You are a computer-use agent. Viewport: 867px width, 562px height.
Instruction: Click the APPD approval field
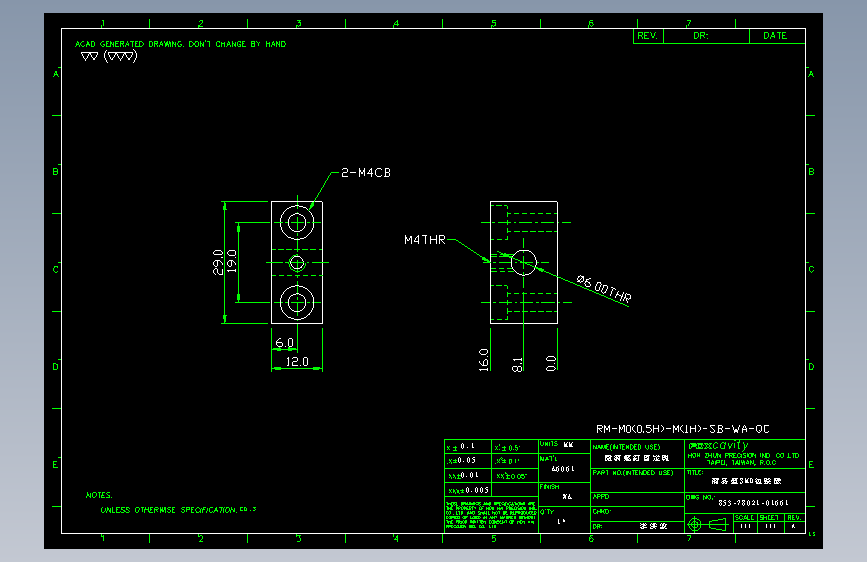coord(637,499)
